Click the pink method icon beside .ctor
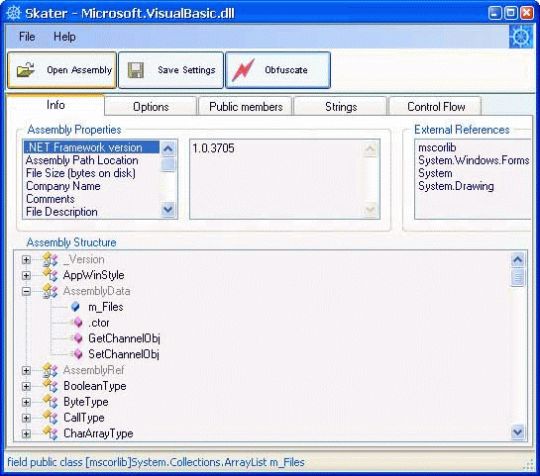540x476 pixels. 78,322
